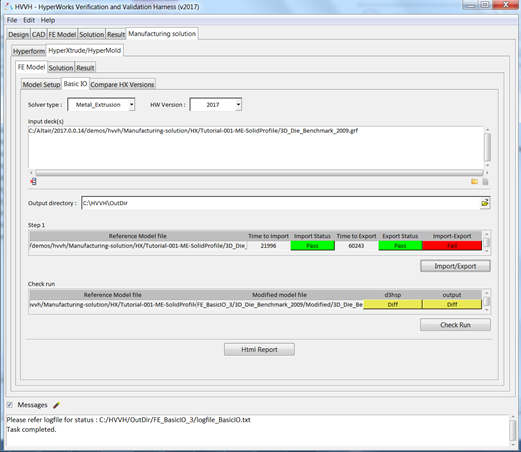Expand the Solver type dropdown

click(132, 105)
